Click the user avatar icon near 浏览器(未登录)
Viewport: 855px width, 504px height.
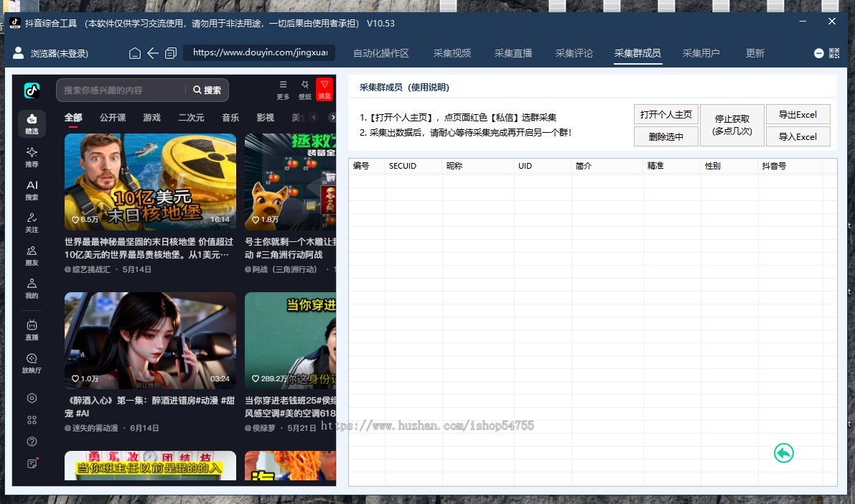(x=18, y=53)
